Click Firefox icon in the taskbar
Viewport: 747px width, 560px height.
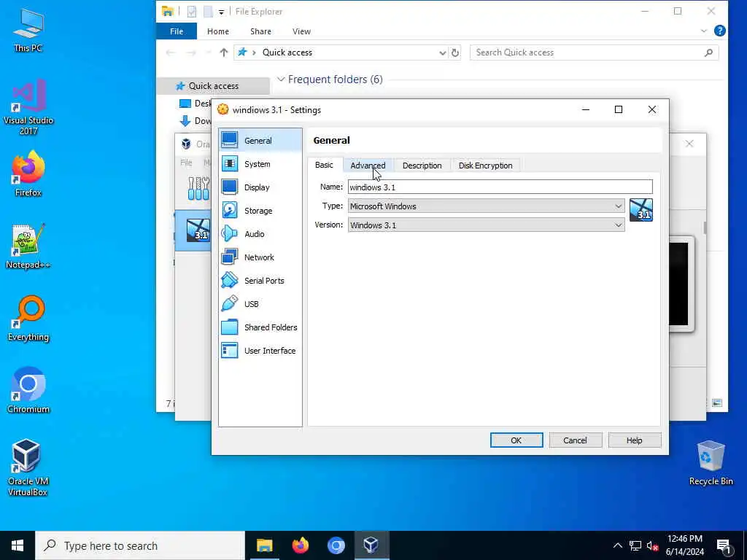pos(300,545)
